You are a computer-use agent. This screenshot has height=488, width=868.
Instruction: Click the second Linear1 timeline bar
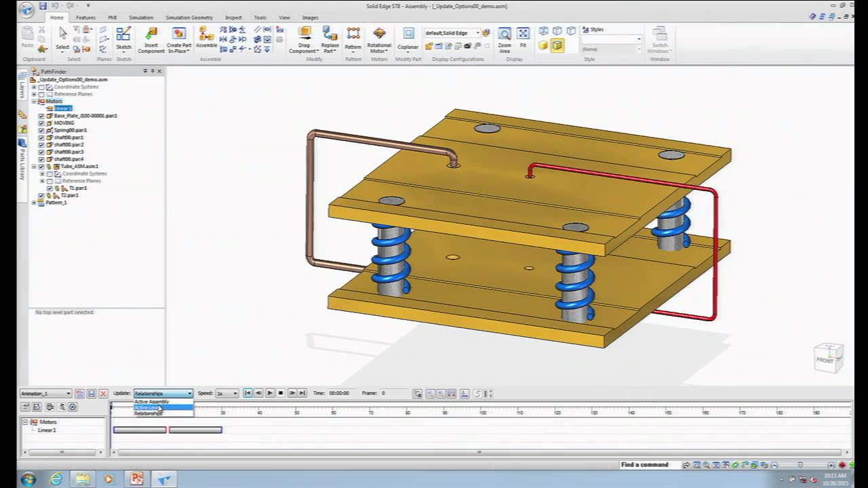click(x=195, y=430)
